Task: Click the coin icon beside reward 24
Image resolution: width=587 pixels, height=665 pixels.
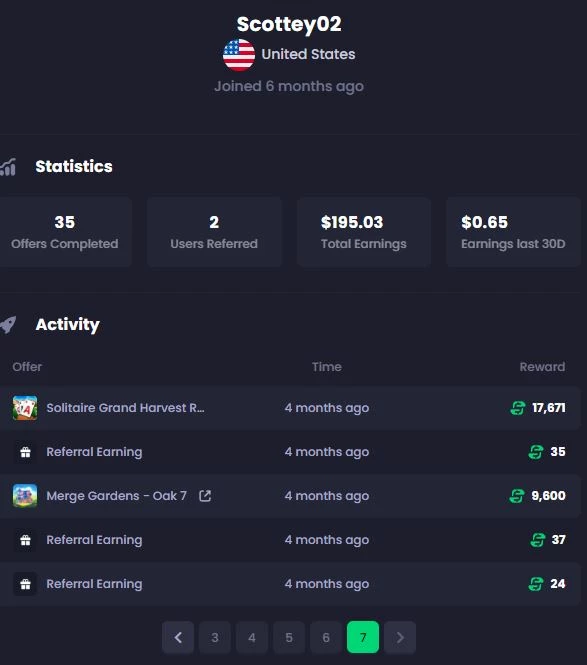Action: [536, 584]
